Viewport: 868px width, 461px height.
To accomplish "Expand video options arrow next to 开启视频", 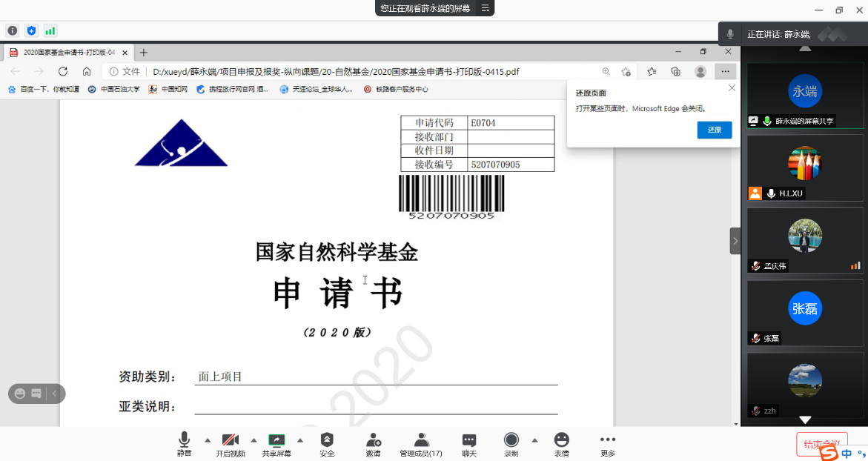I will (254, 440).
